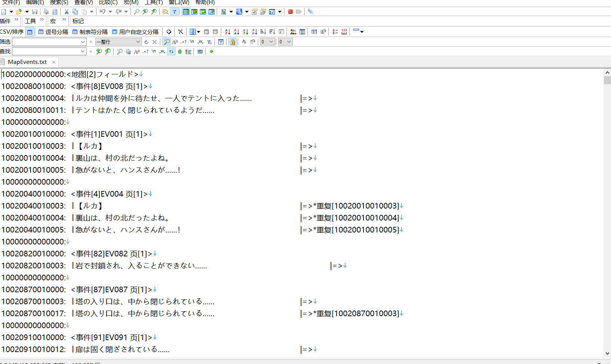Toggle match case Aa in find bar
611x364 pixels.
point(137,52)
